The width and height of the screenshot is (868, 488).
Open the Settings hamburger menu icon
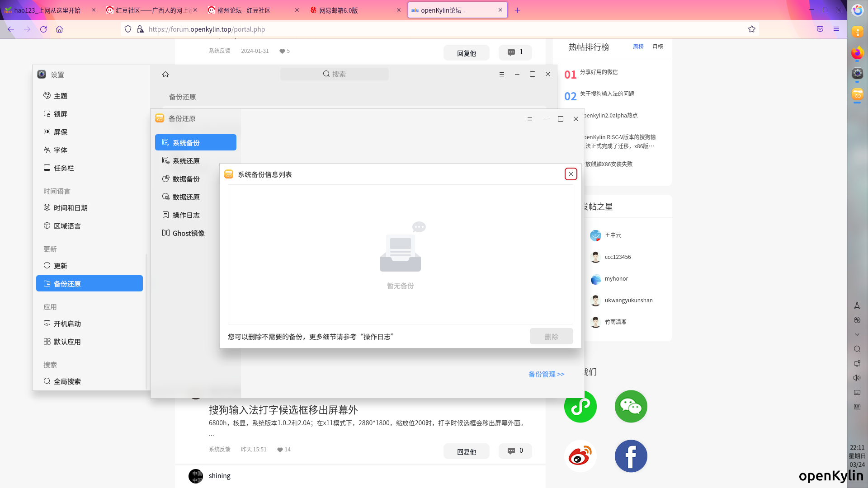pyautogui.click(x=502, y=75)
